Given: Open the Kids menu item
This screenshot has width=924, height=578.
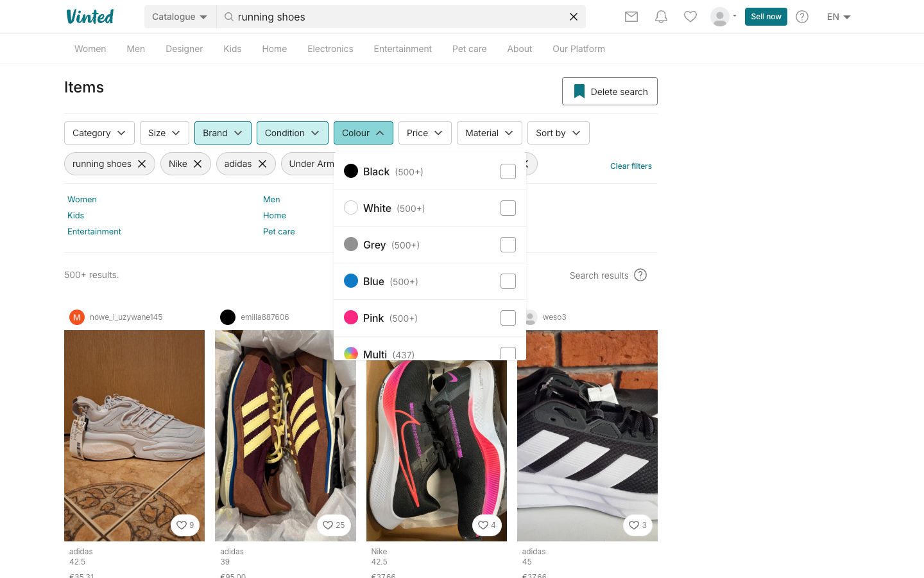Looking at the screenshot, I should (232, 49).
